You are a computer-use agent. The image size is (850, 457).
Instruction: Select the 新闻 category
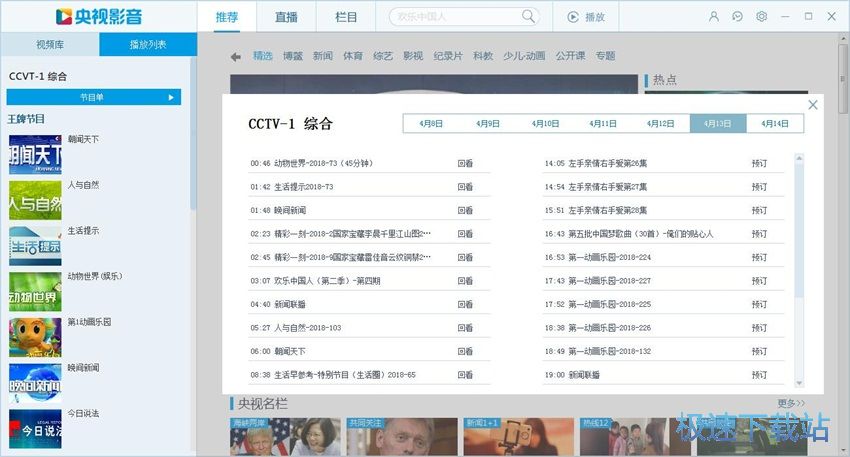pos(323,56)
